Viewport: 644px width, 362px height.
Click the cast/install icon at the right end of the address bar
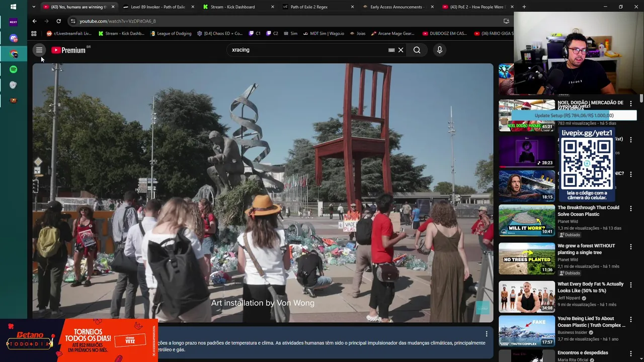pyautogui.click(x=506, y=21)
